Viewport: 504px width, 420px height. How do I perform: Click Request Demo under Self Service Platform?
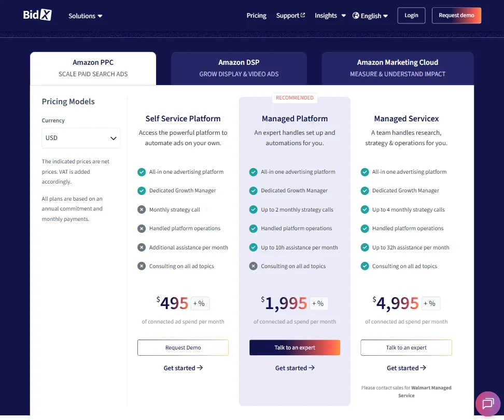[183, 347]
